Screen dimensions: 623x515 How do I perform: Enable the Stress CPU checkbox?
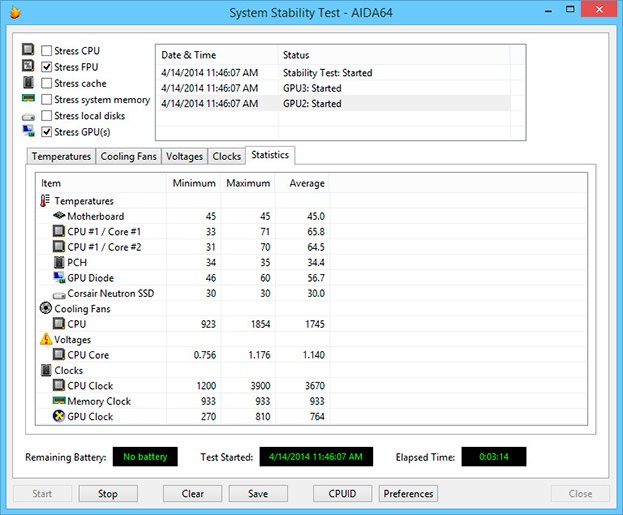tap(46, 51)
